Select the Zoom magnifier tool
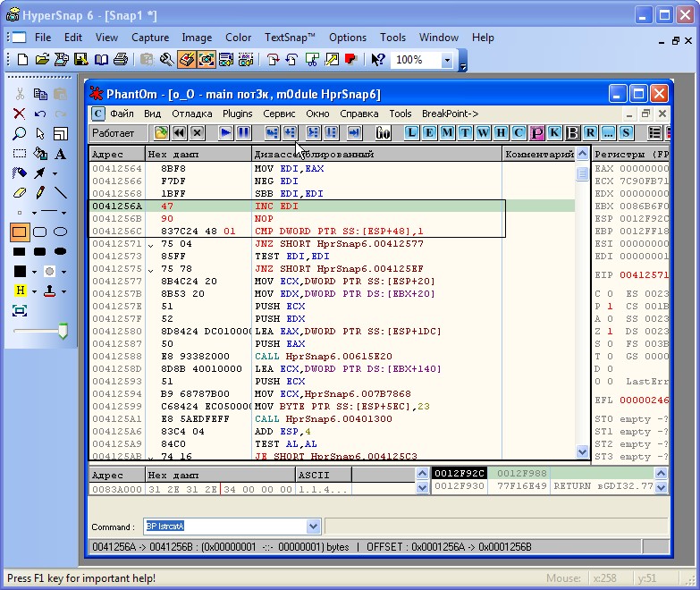Viewport: 700px width, 590px height. [19, 133]
